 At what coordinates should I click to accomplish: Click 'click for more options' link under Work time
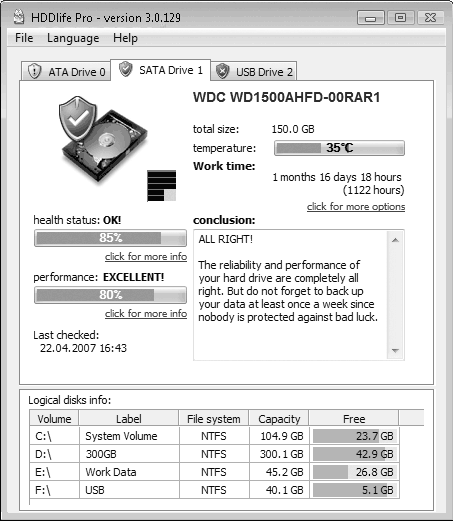[x=356, y=207]
